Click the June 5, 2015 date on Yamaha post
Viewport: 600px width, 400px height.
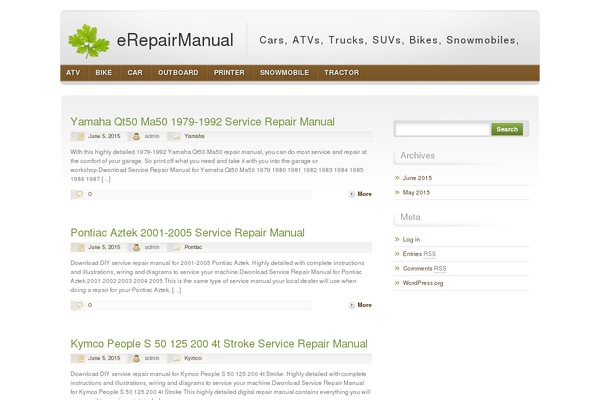point(104,136)
